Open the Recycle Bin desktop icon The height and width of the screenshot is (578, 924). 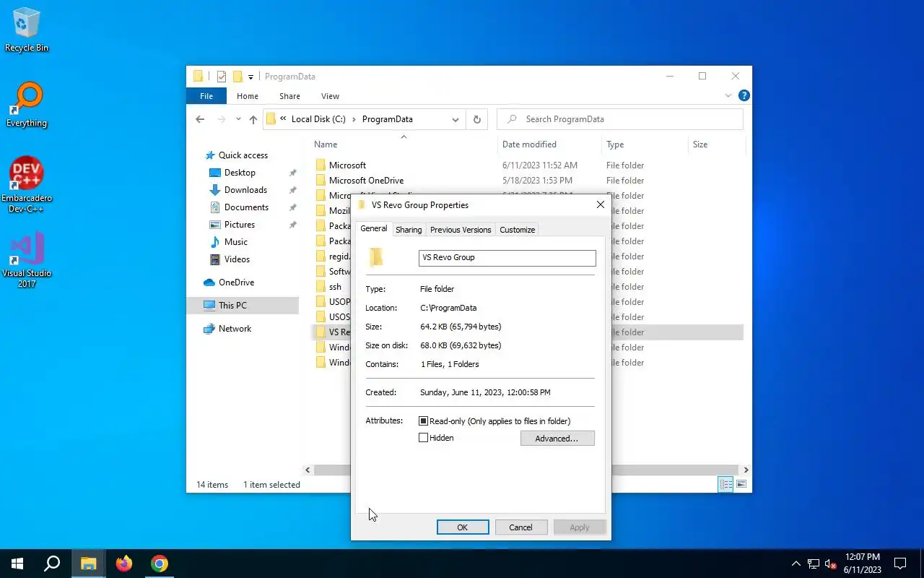click(27, 30)
